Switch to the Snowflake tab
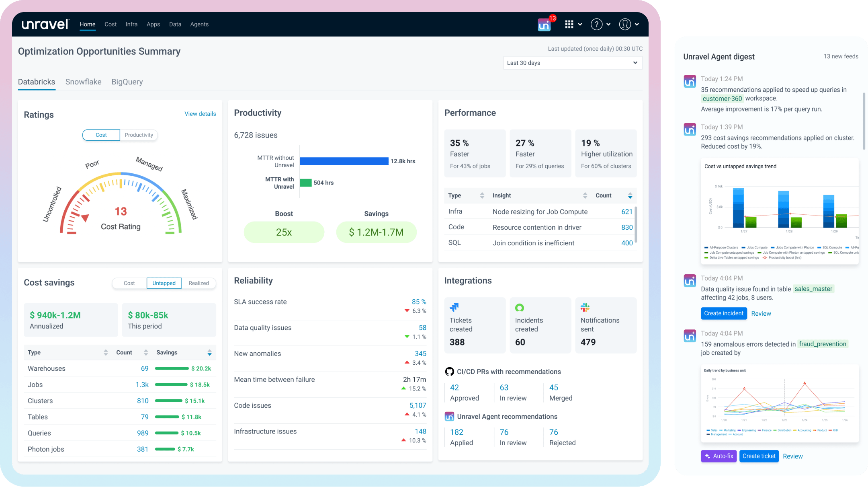 coord(83,82)
